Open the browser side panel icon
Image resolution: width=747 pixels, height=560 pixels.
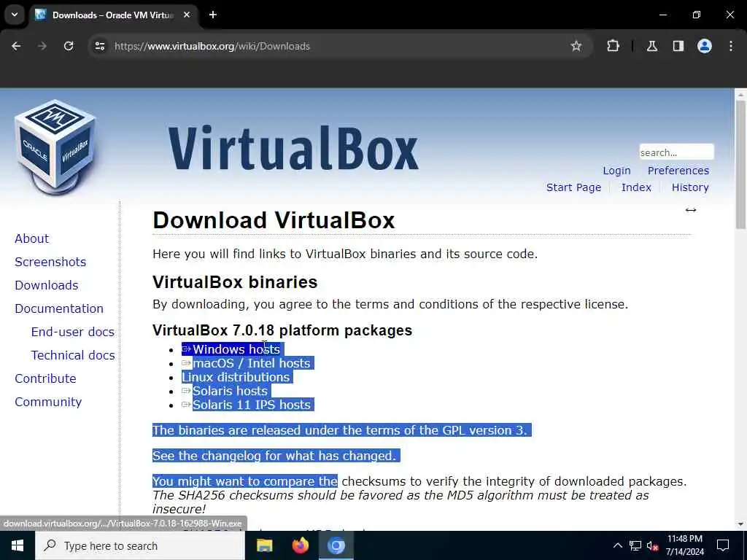(x=678, y=46)
